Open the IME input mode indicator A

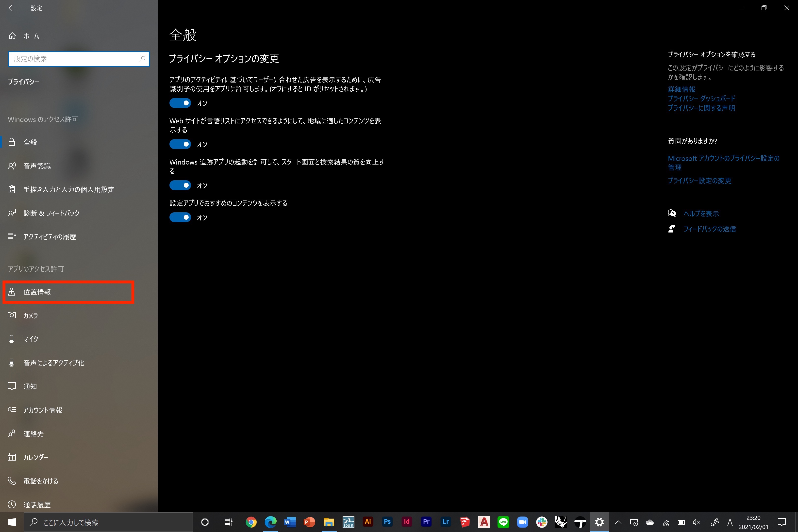[730, 522]
